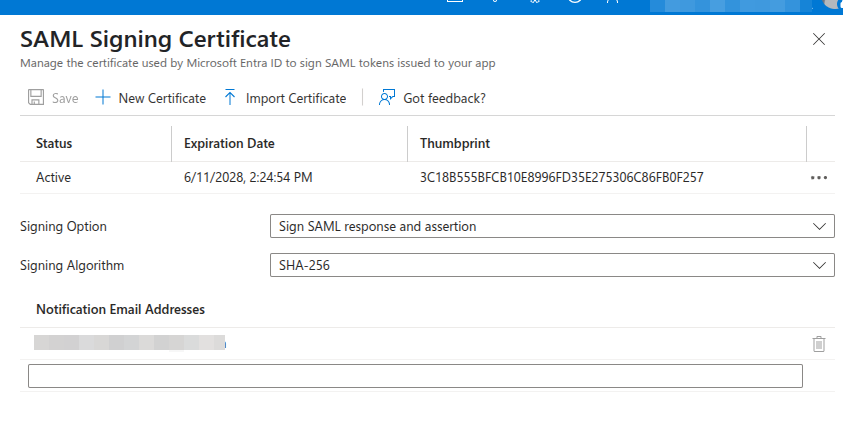This screenshot has width=843, height=432.
Task: Select the Active status cell
Action: [53, 177]
